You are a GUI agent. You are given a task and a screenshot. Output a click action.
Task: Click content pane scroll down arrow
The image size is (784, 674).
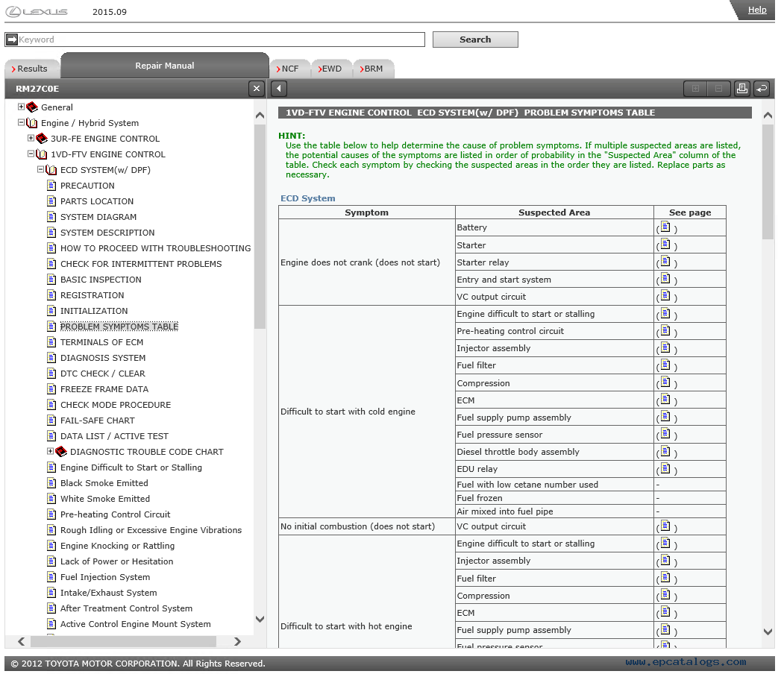click(768, 632)
